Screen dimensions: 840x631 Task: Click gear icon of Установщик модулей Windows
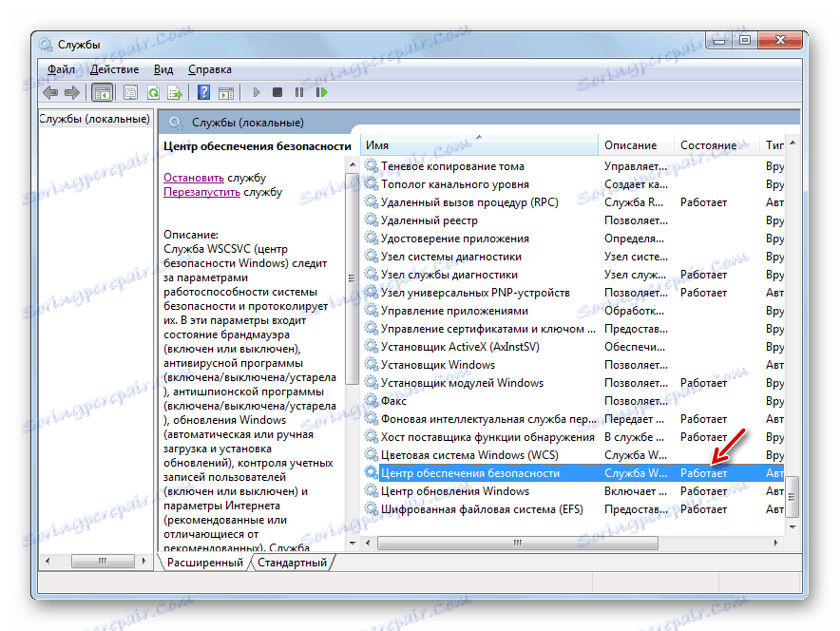(372, 382)
